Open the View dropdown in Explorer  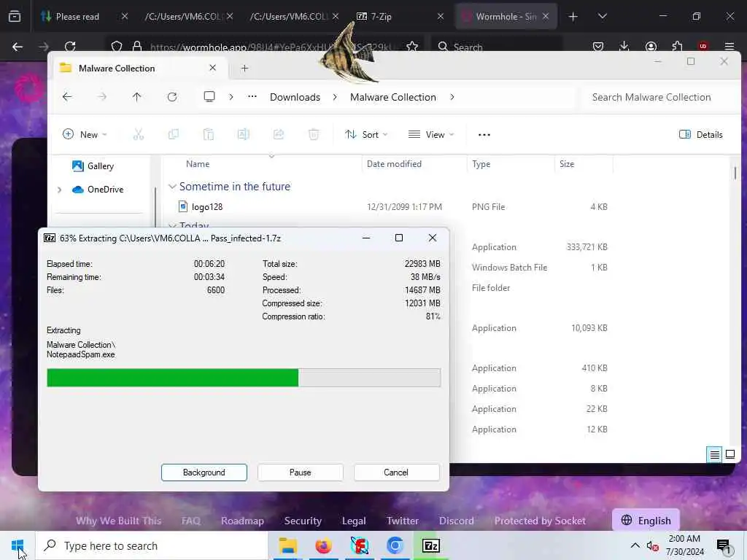[431, 135]
